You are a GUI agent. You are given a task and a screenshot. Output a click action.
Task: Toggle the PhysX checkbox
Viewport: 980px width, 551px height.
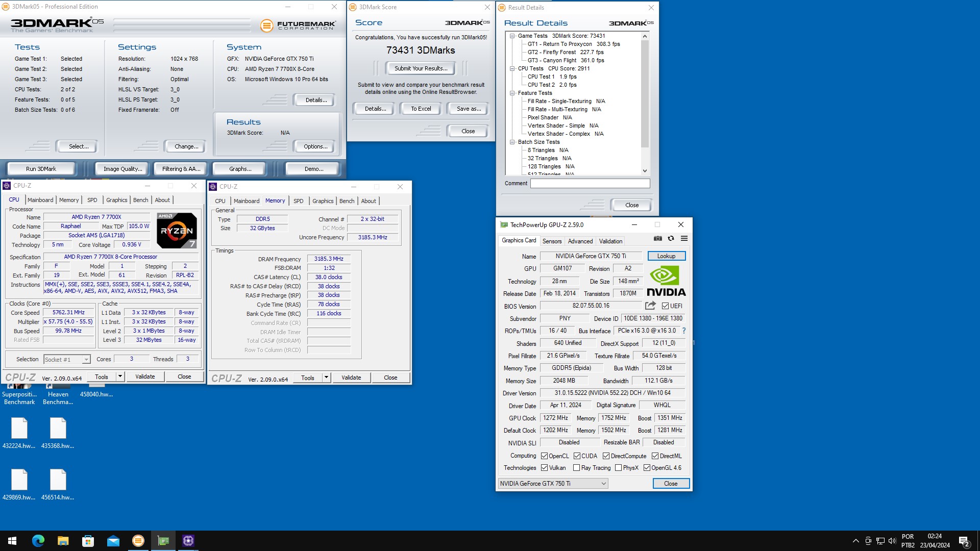click(x=618, y=468)
